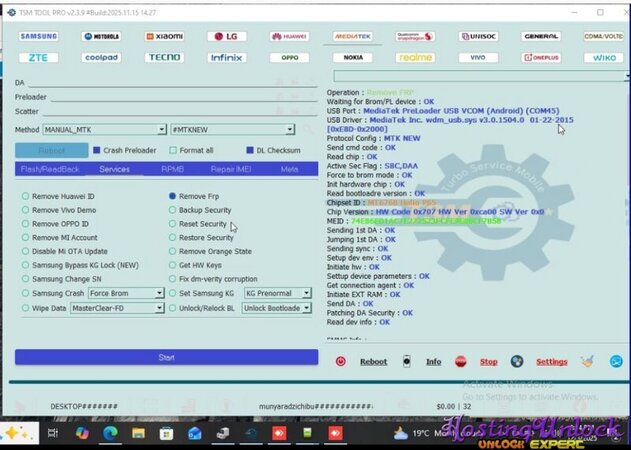
Task: Click the red Stop sign icon
Action: pyautogui.click(x=461, y=362)
